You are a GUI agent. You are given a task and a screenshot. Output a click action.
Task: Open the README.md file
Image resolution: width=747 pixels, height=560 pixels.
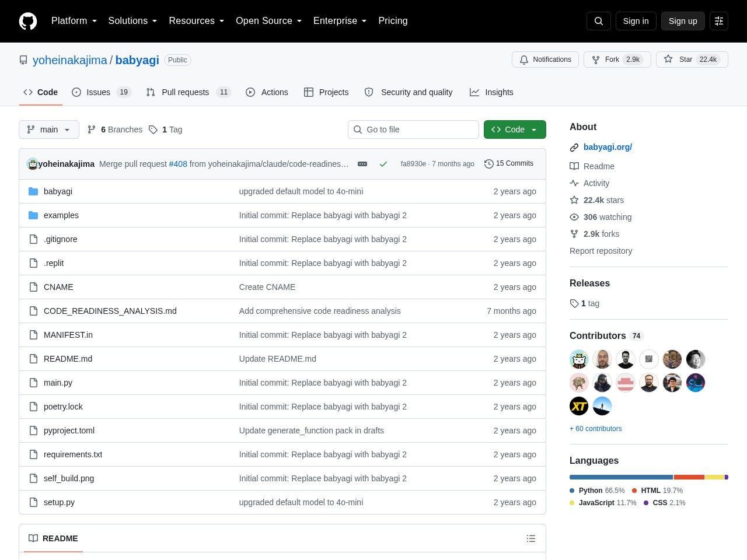(x=68, y=359)
